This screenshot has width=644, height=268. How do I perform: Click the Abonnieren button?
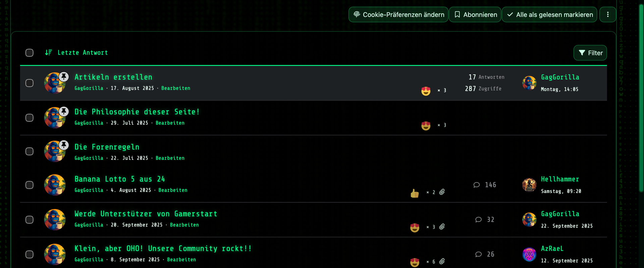(475, 15)
